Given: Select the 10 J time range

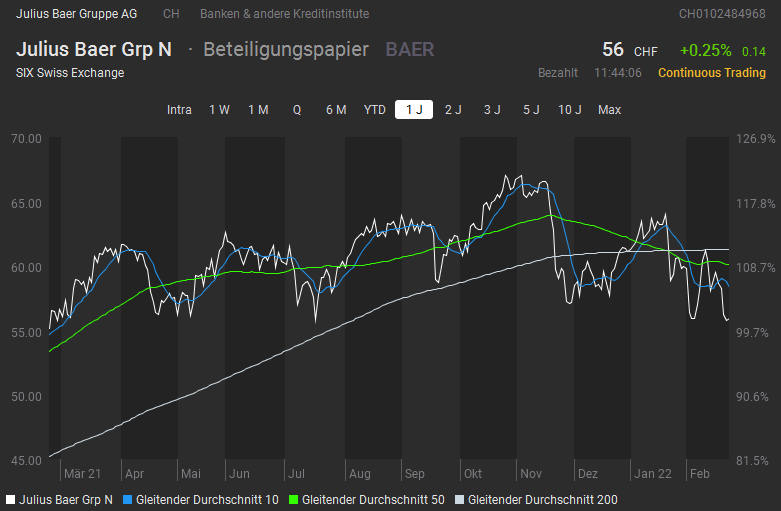Looking at the screenshot, I should (570, 110).
